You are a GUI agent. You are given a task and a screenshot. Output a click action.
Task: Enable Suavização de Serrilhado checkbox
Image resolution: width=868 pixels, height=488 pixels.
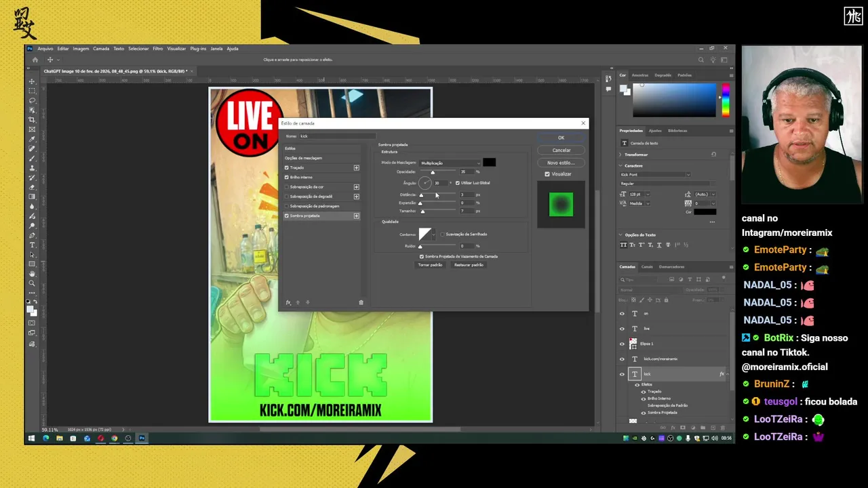(442, 235)
